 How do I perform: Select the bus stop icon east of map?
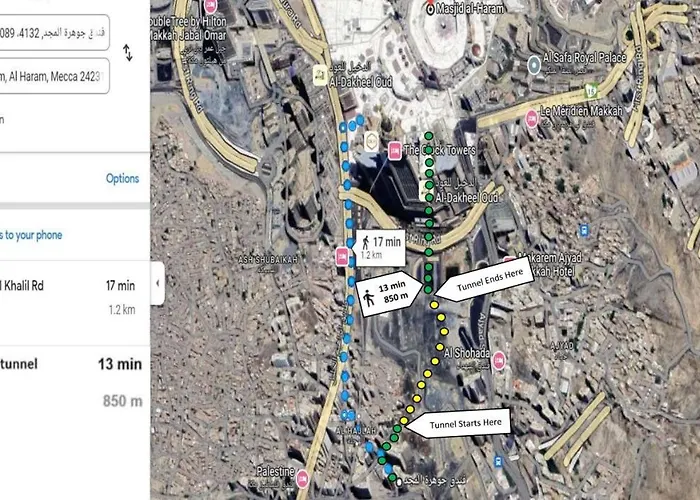point(583,231)
